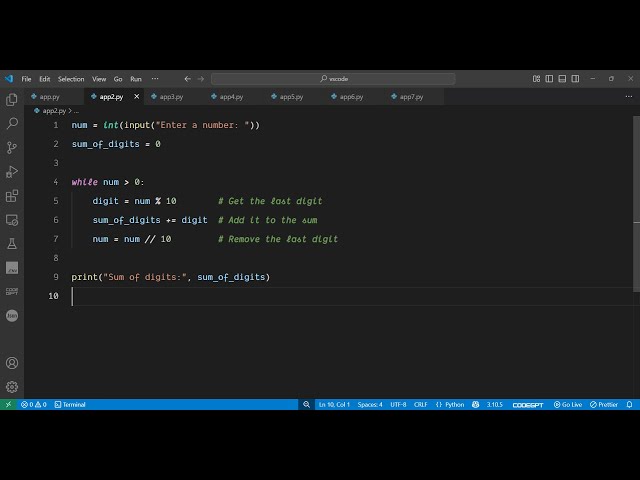Open the Explorer view in activity bar
The image size is (640, 480).
pyautogui.click(x=12, y=100)
